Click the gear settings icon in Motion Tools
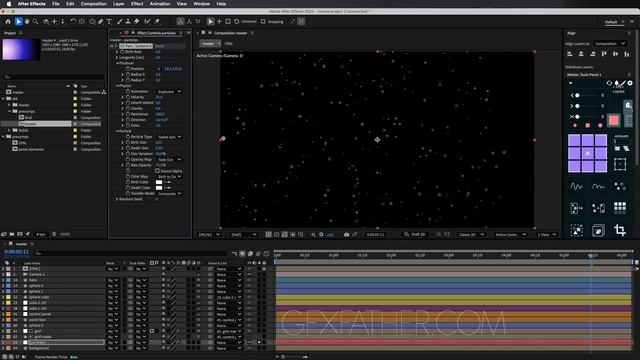 point(630,83)
